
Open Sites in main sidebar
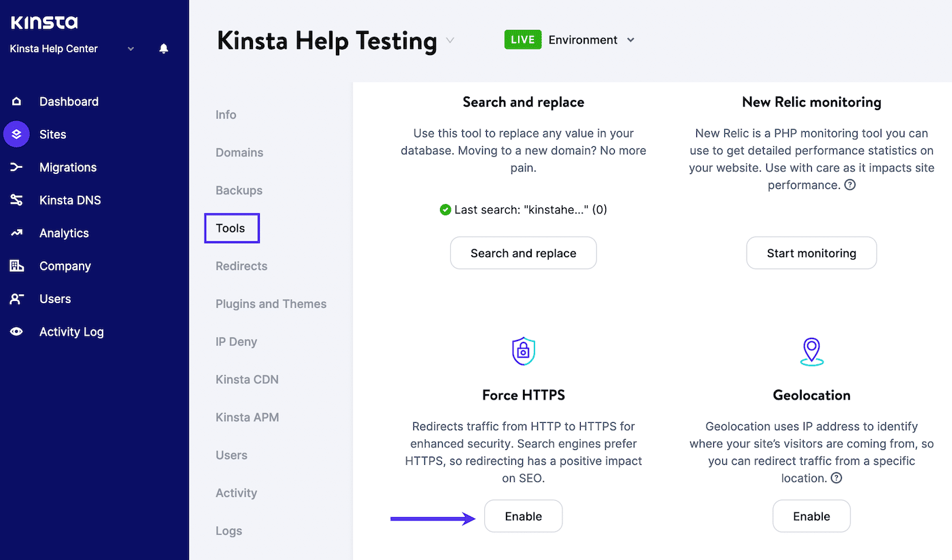pos(52,135)
